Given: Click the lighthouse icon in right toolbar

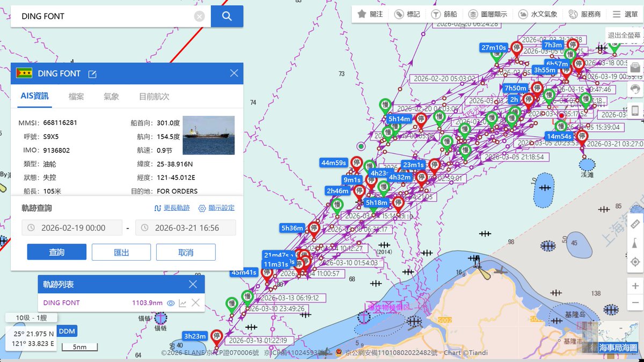Looking at the screenshot, I should coord(635,242).
